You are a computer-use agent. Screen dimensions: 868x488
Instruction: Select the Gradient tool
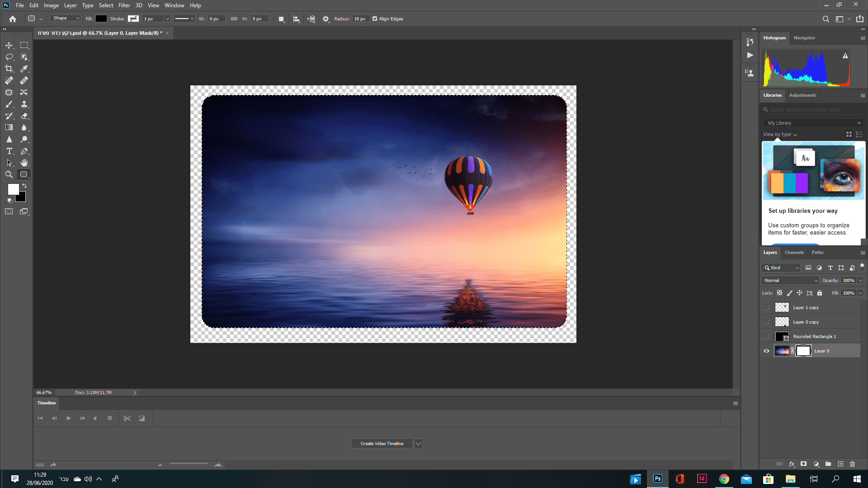coord(9,127)
